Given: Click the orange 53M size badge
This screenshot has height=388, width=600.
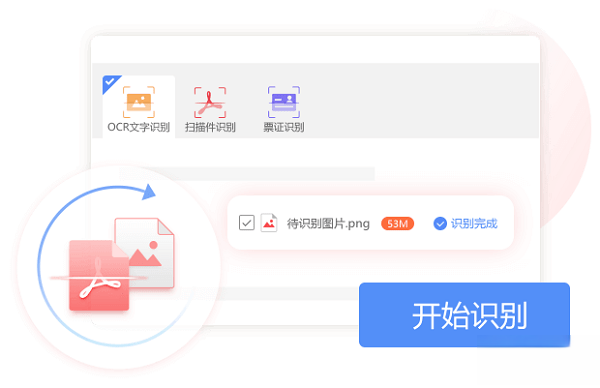Looking at the screenshot, I should [398, 223].
